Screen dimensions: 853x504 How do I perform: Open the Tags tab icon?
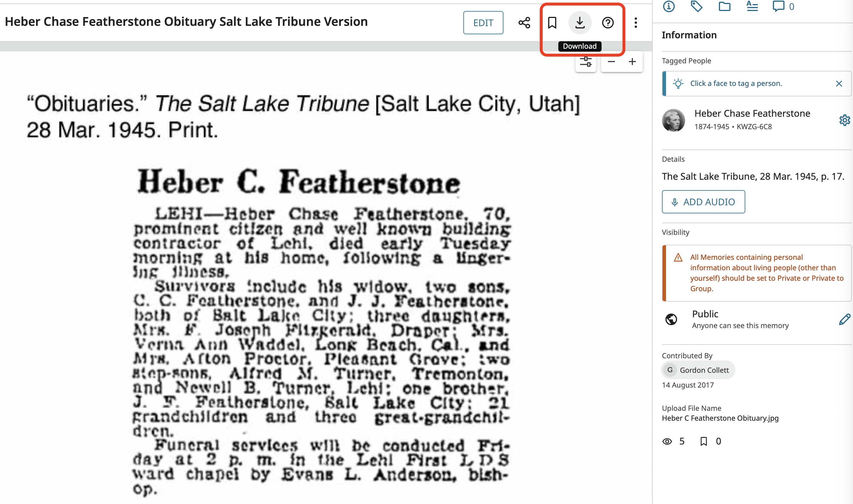697,6
